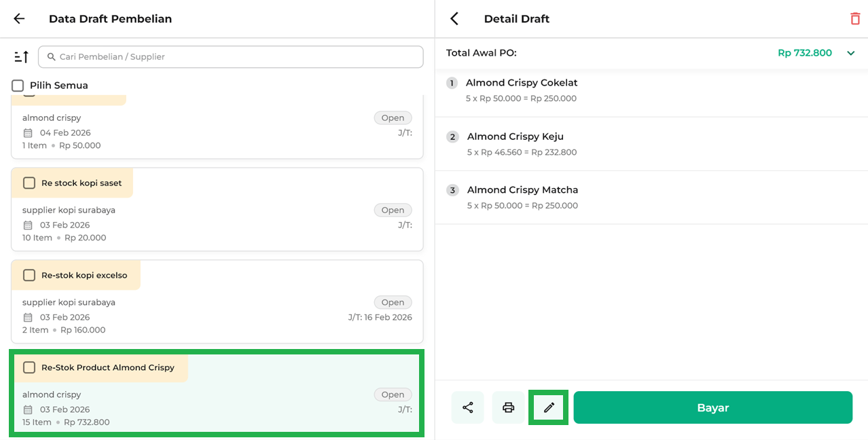Click the Cari Pembelian / Supplier search field
Screen dimensions: 868x440
[231, 57]
